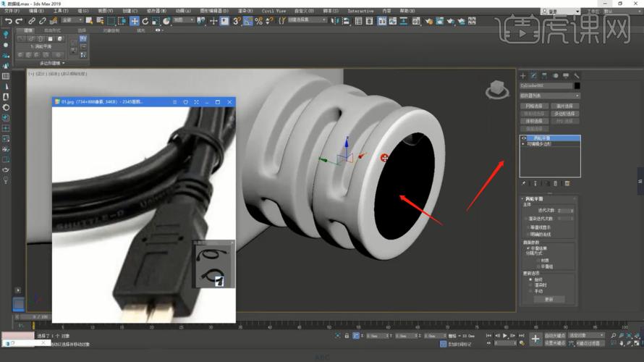The image size is (644, 362).
Task: Select 渲染时 update option radio
Action: pyautogui.click(x=530, y=285)
